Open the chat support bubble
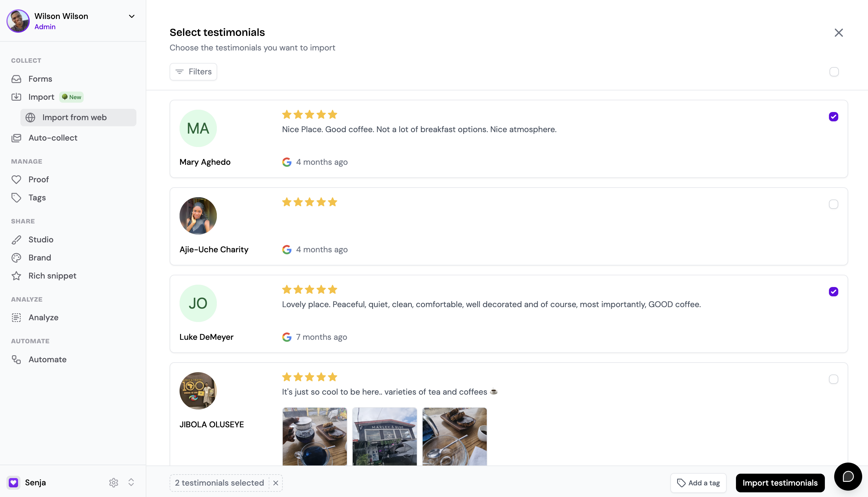Screen dimensions: 868x497 point(848,477)
